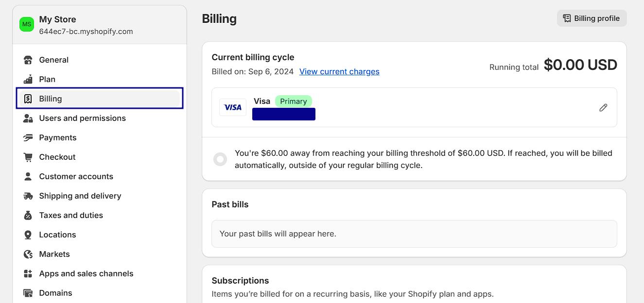Click the My Store name header
Screen dimensions: 644x303
(57, 19)
